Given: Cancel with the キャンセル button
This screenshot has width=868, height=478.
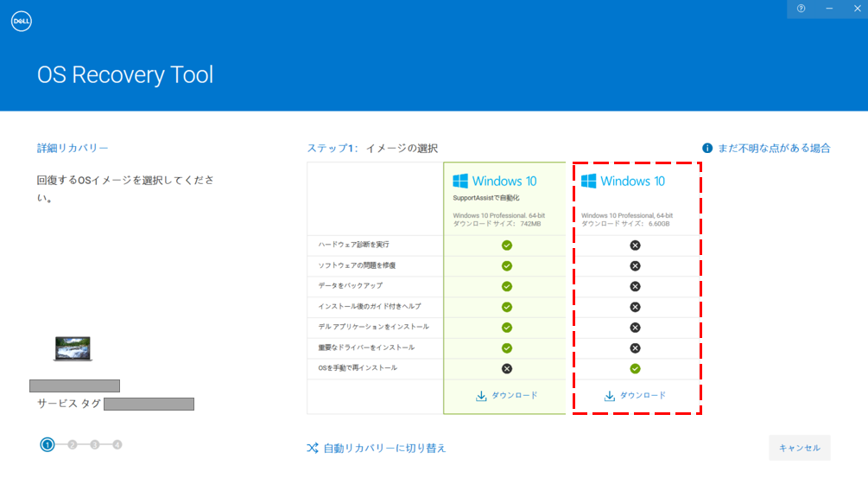Looking at the screenshot, I should coord(800,448).
